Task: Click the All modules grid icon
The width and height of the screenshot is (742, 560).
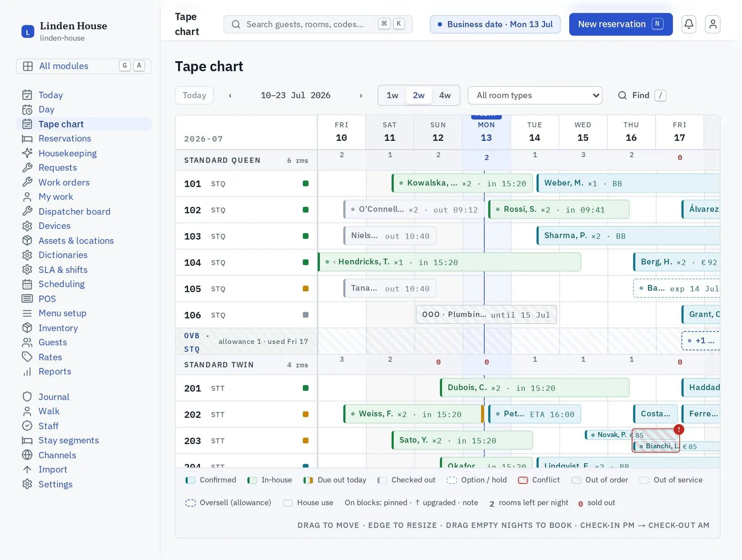Action: tap(28, 66)
